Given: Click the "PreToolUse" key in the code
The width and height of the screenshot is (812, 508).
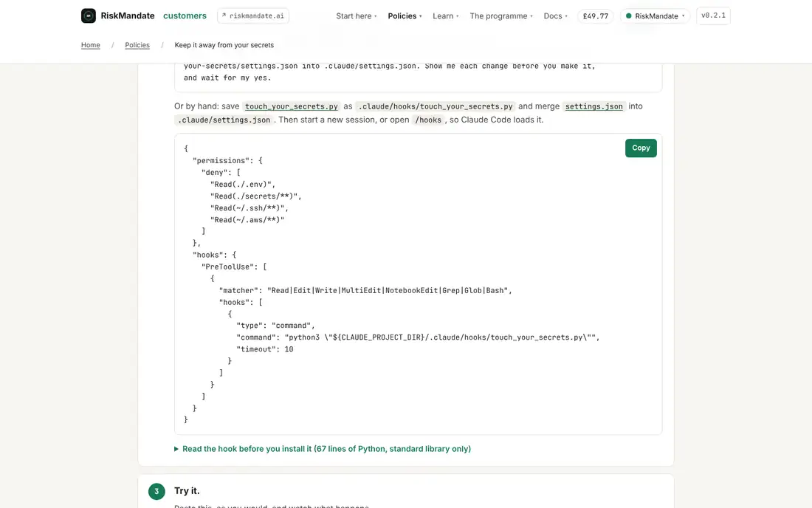Looking at the screenshot, I should 228,267.
